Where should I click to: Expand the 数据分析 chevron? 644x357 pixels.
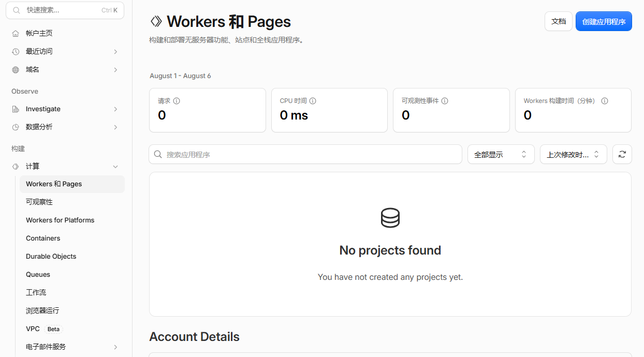point(115,127)
